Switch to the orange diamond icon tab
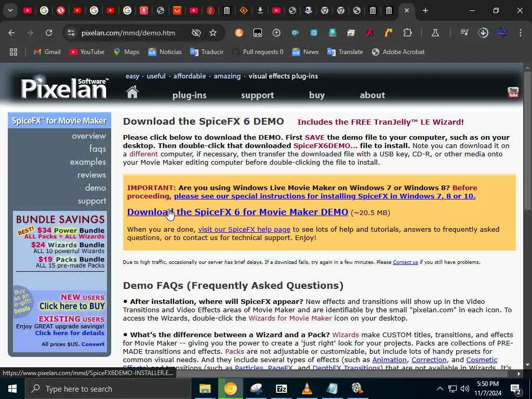Viewport: 532px width, 399px height. (x=243, y=10)
